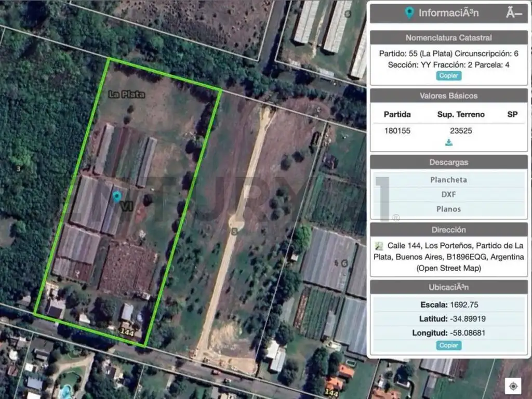Select the Partida number 180155
Image resolution: width=532 pixels, height=399 pixels.
tap(397, 131)
